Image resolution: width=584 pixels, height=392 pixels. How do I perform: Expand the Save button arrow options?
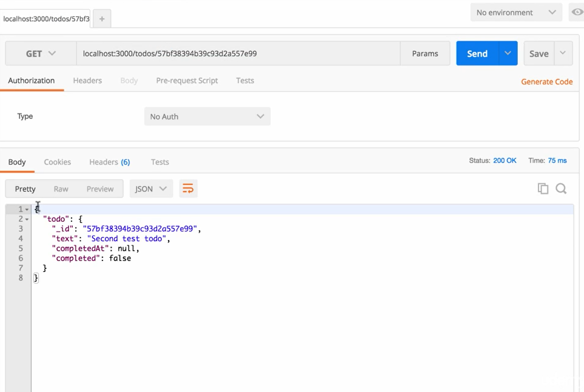click(x=563, y=53)
